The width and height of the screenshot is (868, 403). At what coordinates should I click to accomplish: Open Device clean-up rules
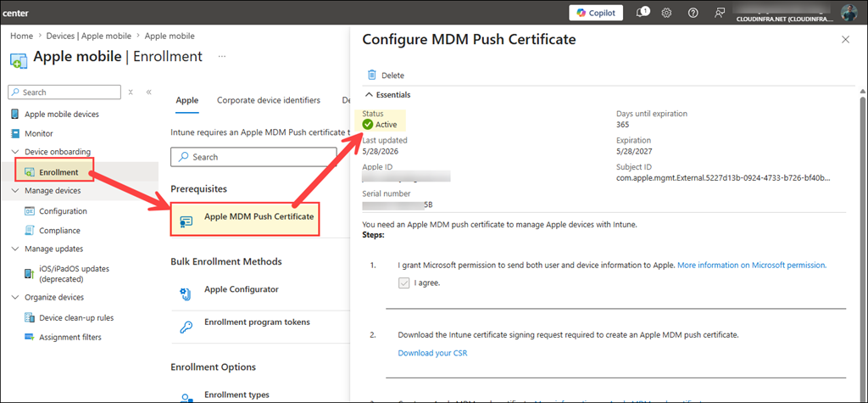point(76,318)
